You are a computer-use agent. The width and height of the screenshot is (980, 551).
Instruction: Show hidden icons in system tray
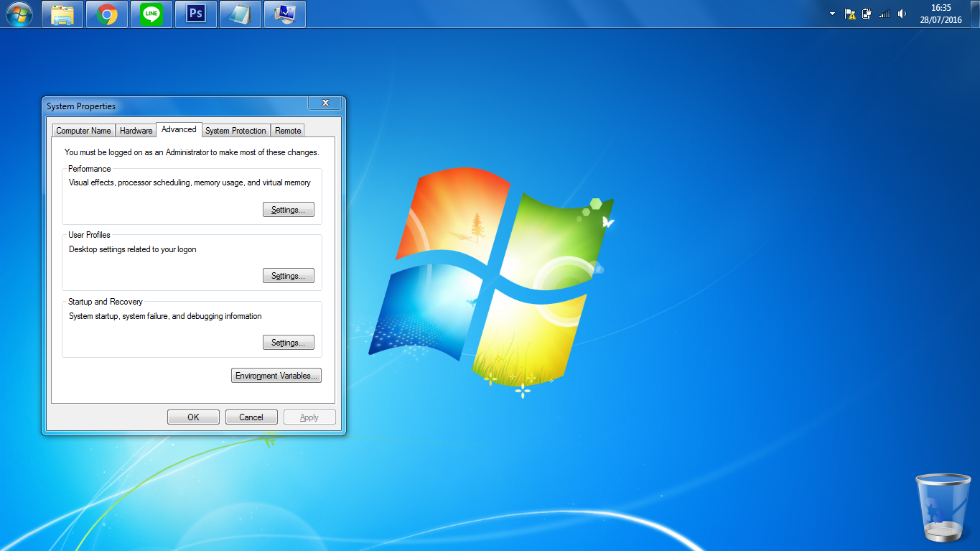tap(832, 14)
